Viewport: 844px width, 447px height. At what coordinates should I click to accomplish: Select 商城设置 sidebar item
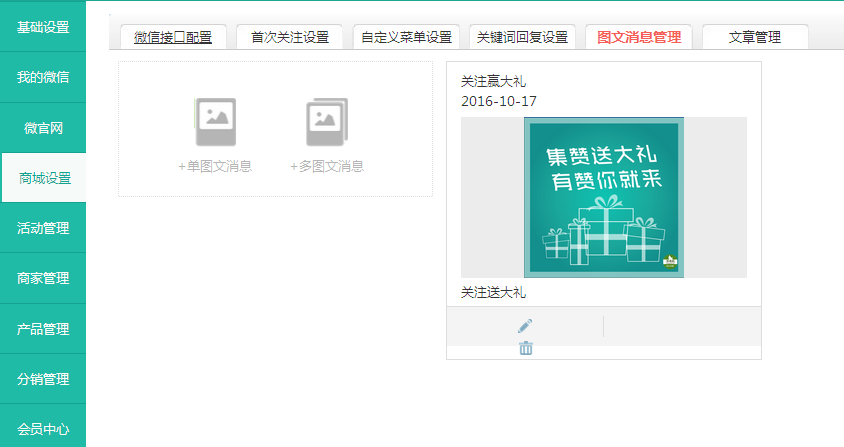45,178
